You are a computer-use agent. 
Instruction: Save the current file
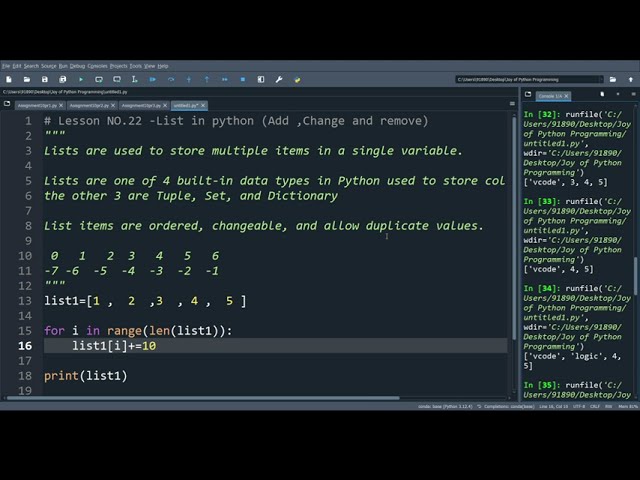45,80
